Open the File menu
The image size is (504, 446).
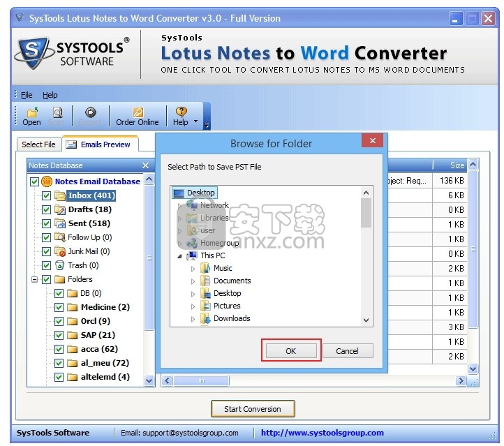pos(27,95)
